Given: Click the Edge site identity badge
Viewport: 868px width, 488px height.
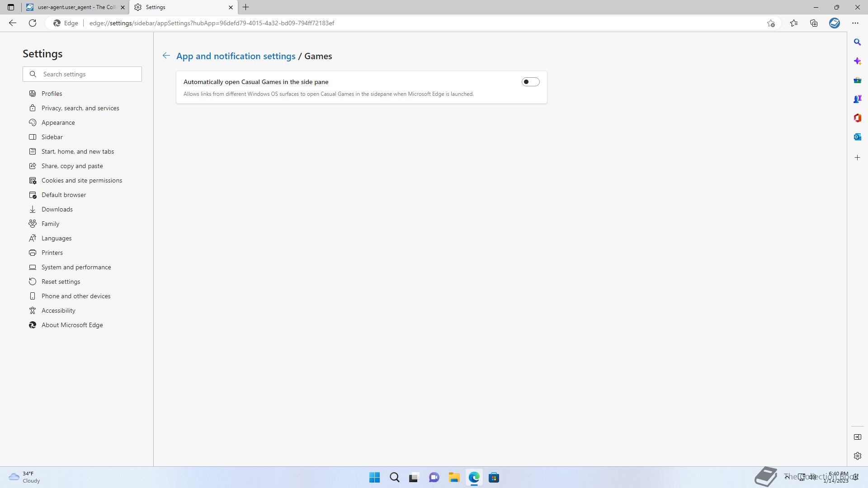Looking at the screenshot, I should click(x=66, y=23).
